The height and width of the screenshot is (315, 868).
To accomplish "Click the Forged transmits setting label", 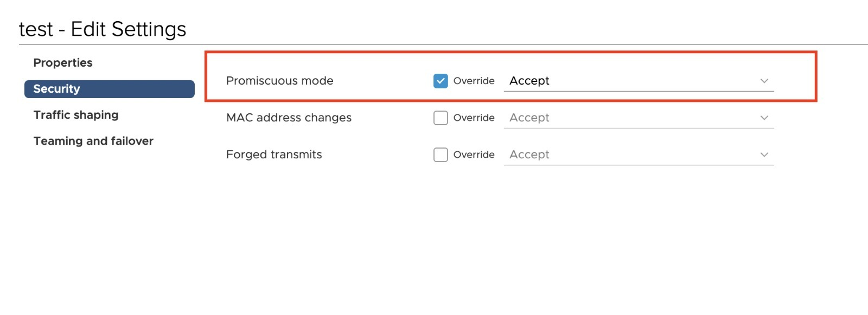I will 274,155.
